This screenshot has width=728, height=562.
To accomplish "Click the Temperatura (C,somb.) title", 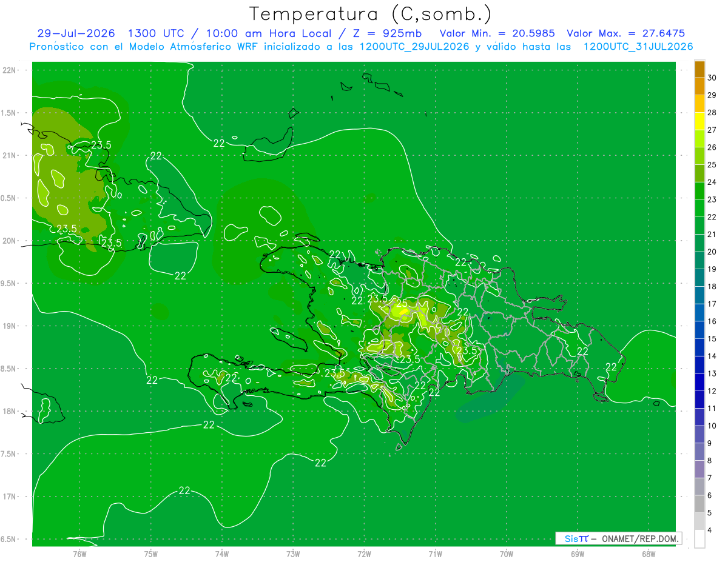I will pyautogui.click(x=371, y=13).
